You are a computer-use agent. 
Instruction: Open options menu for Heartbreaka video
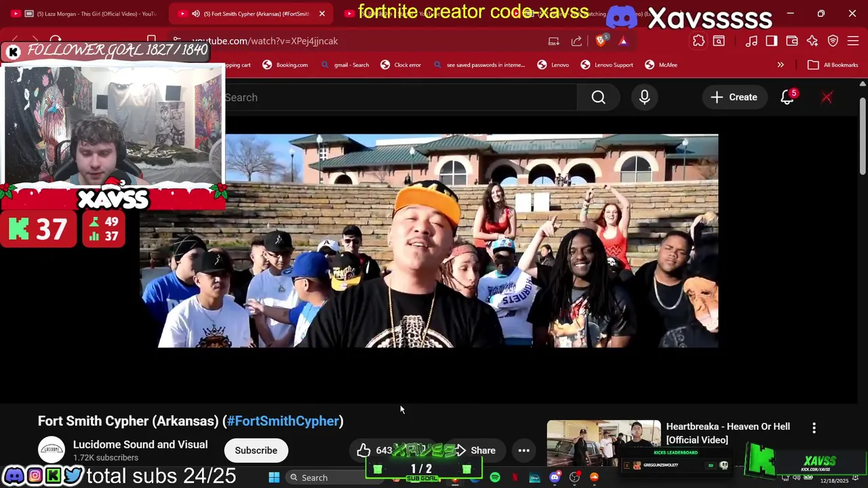[x=814, y=428]
